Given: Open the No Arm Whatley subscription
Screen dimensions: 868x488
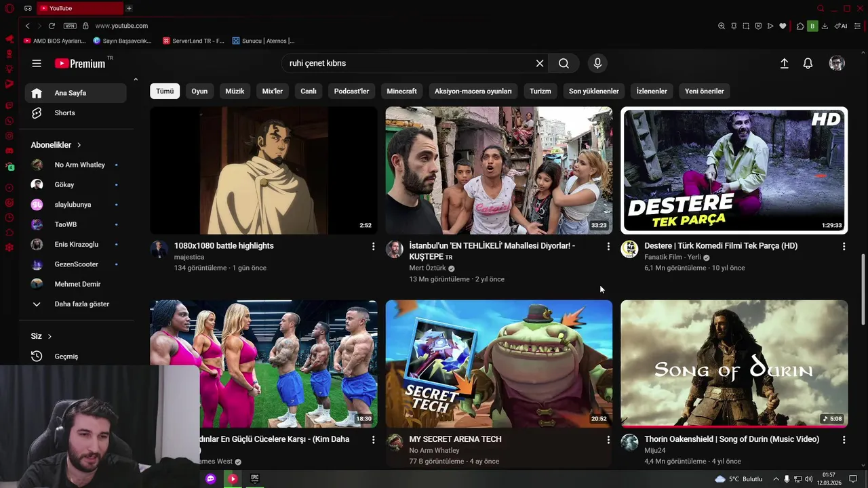Looking at the screenshot, I should (75, 165).
